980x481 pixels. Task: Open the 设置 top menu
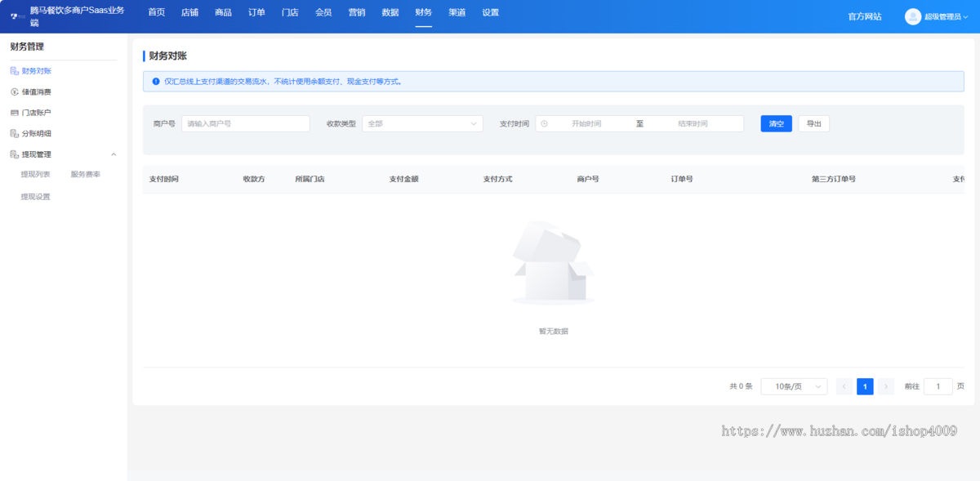490,12
